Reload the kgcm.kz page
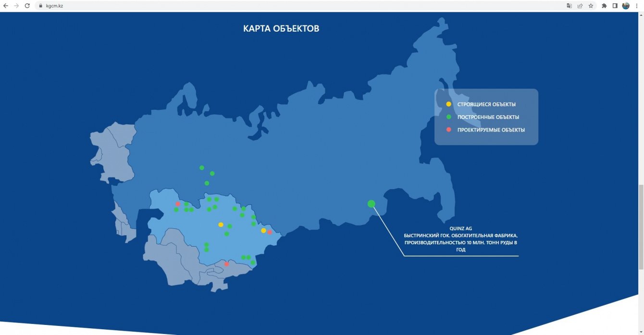This screenshot has height=335, width=644. pos(27,6)
